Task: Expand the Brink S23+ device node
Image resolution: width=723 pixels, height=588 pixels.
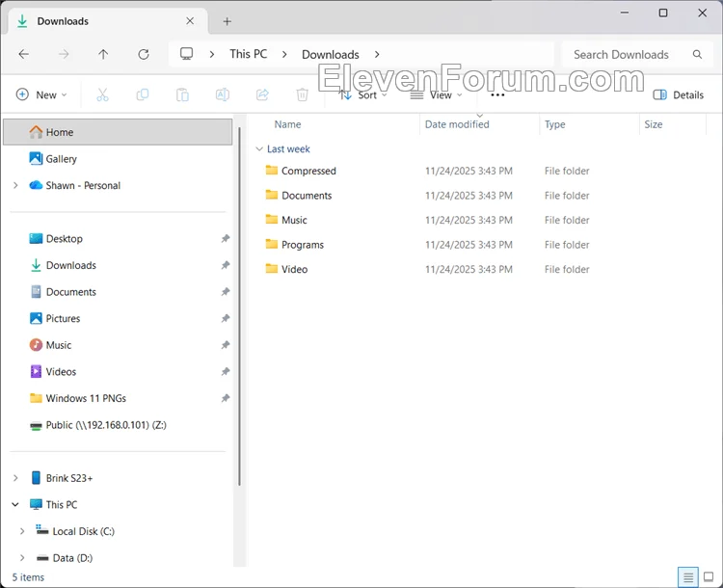Action: tap(15, 478)
